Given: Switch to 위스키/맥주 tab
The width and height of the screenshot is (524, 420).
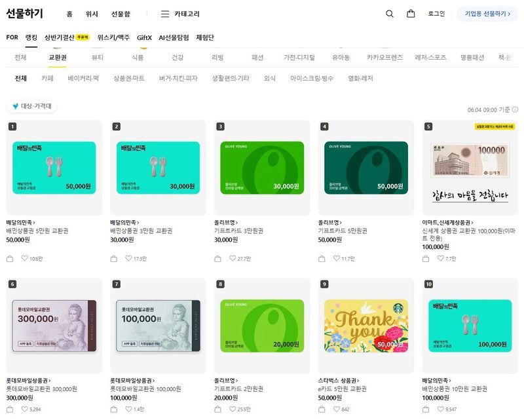Looking at the screenshot, I should [x=113, y=37].
